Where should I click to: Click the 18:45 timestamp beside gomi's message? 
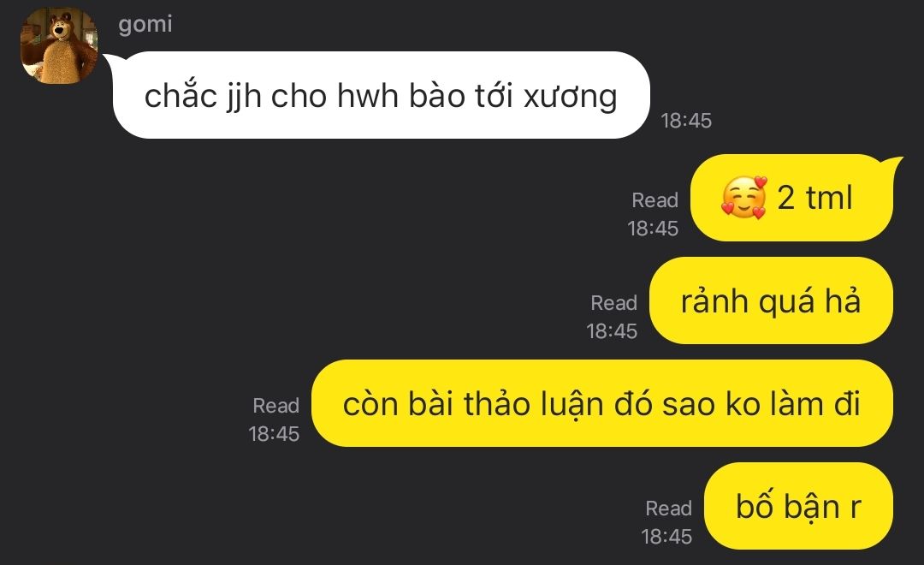686,121
